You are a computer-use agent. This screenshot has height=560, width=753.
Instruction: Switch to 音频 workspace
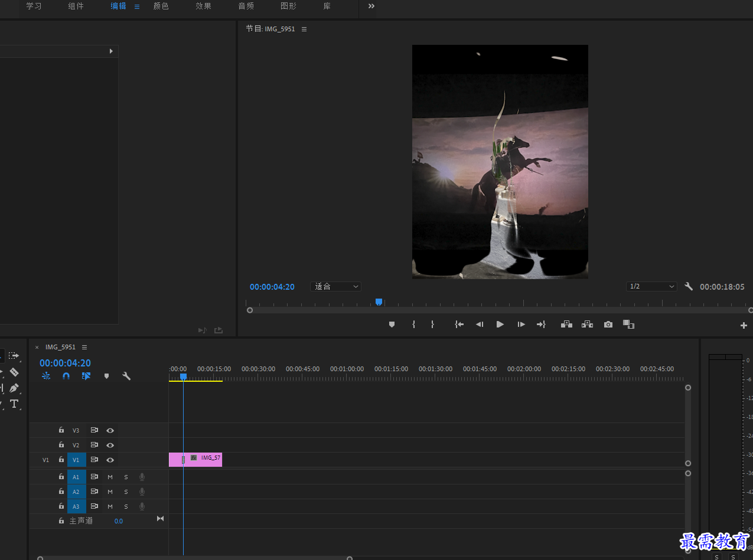[246, 6]
